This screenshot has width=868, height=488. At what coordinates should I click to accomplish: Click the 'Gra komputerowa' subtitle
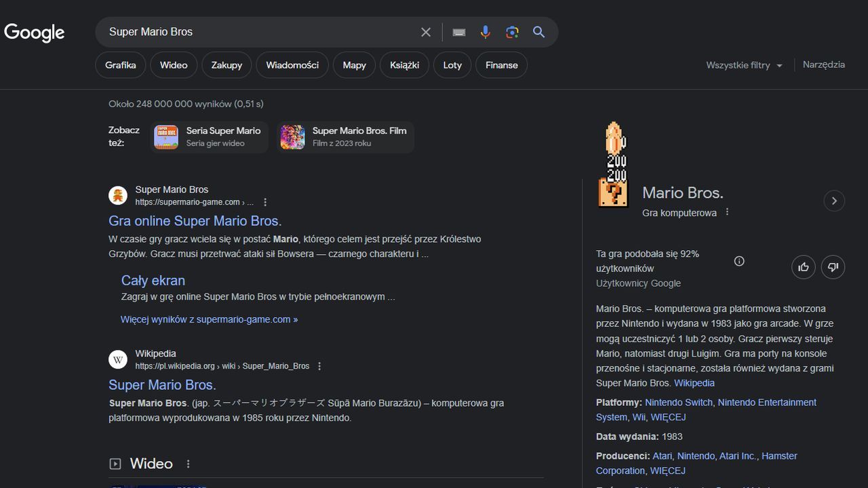pyautogui.click(x=679, y=213)
